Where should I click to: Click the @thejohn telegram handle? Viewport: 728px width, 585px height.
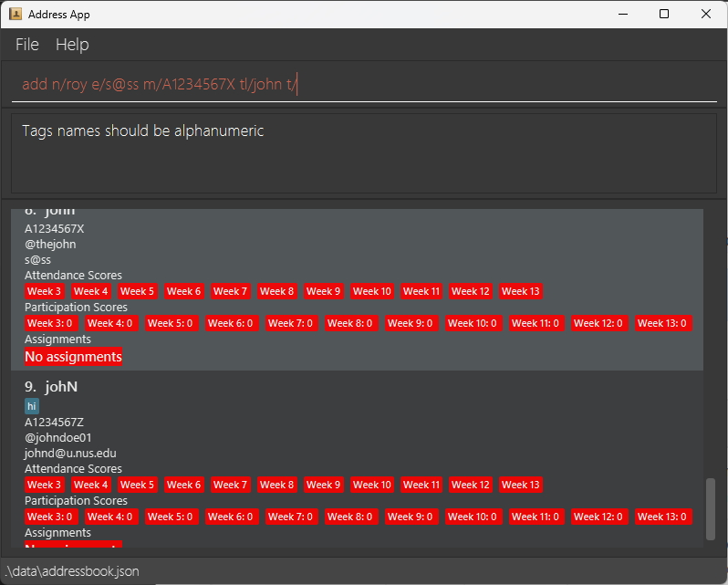(x=50, y=245)
